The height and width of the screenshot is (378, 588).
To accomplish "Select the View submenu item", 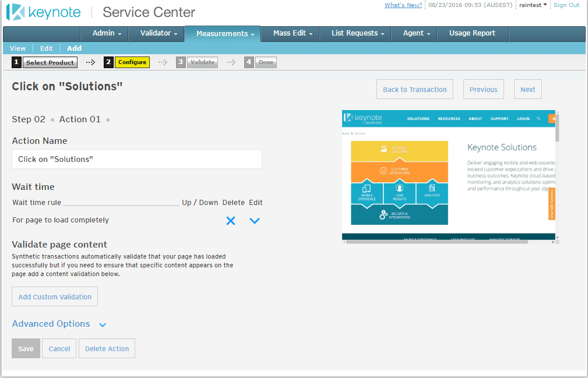I will tap(17, 48).
